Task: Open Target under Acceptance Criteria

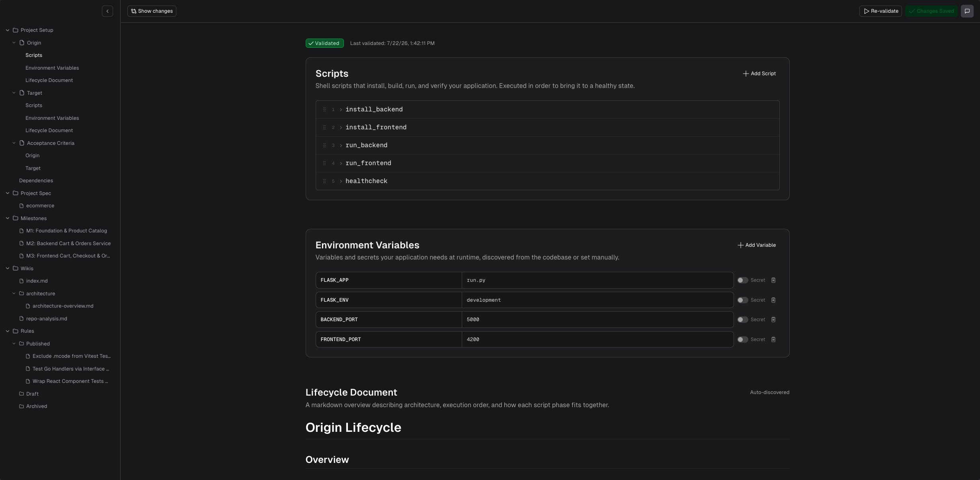Action: pyautogui.click(x=33, y=168)
